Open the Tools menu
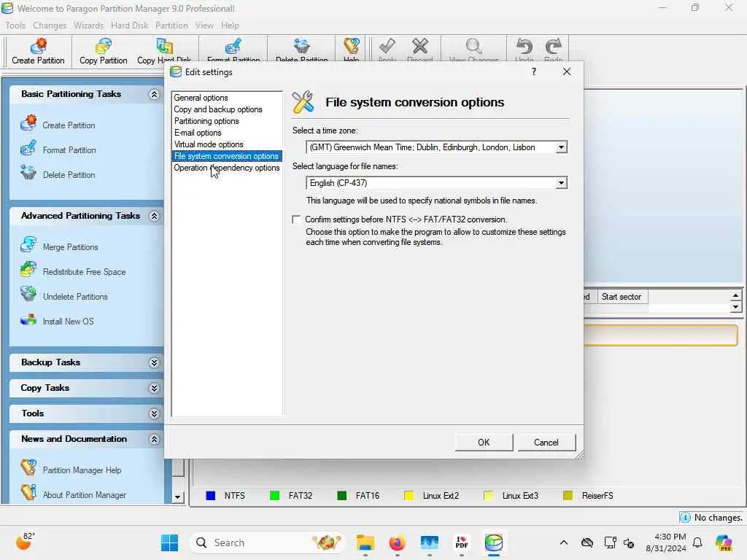 point(15,26)
